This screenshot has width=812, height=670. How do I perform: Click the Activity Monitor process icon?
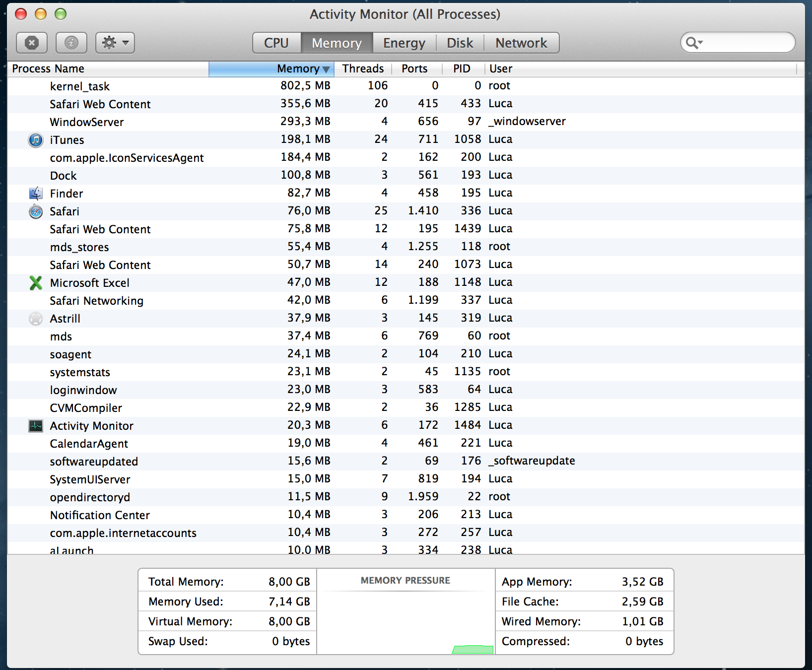[x=36, y=426]
